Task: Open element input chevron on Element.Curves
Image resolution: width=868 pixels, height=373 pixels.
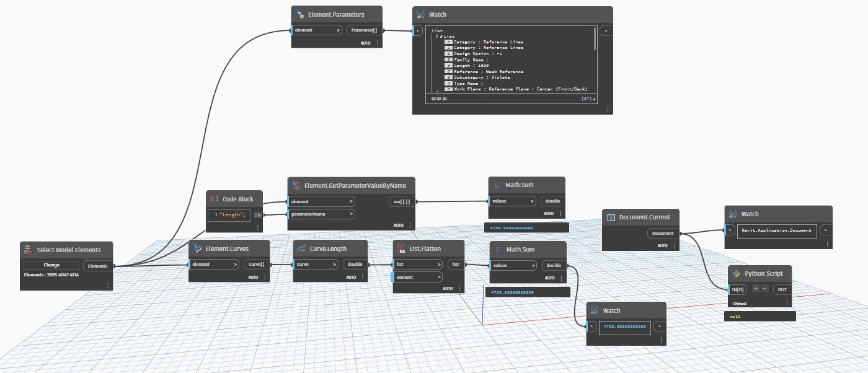Action: point(234,264)
